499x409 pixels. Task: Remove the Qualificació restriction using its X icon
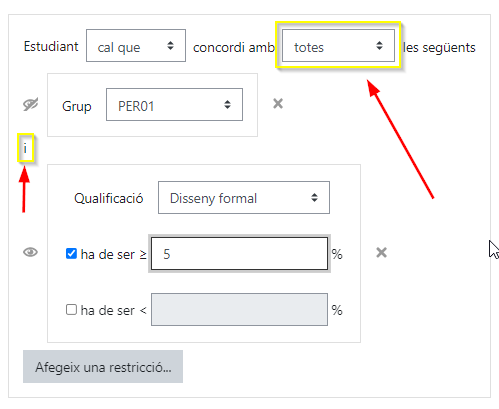[x=381, y=253]
